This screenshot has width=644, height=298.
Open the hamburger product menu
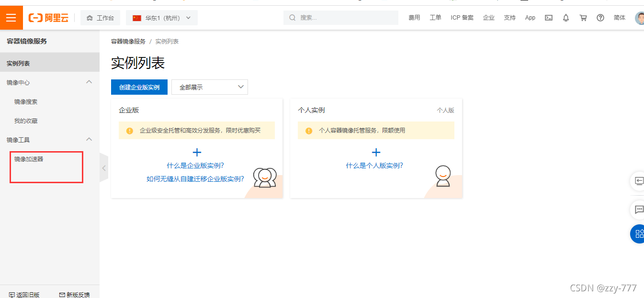click(x=11, y=17)
